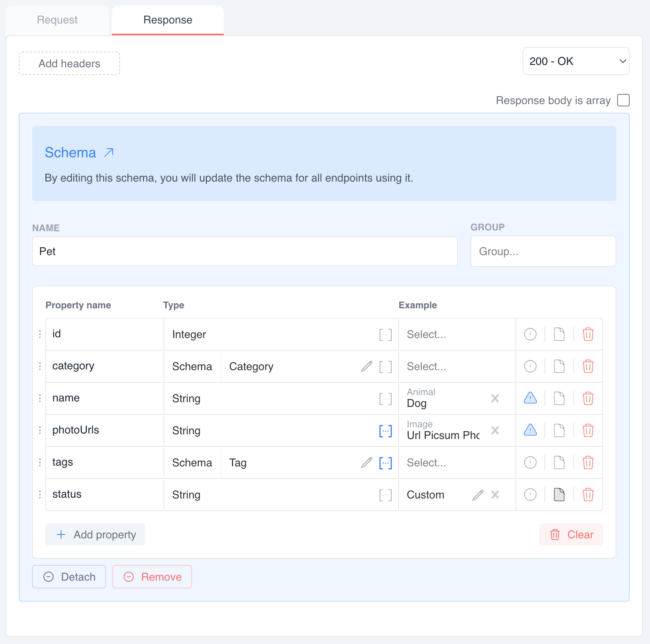Open the document icon for status row

(x=559, y=495)
